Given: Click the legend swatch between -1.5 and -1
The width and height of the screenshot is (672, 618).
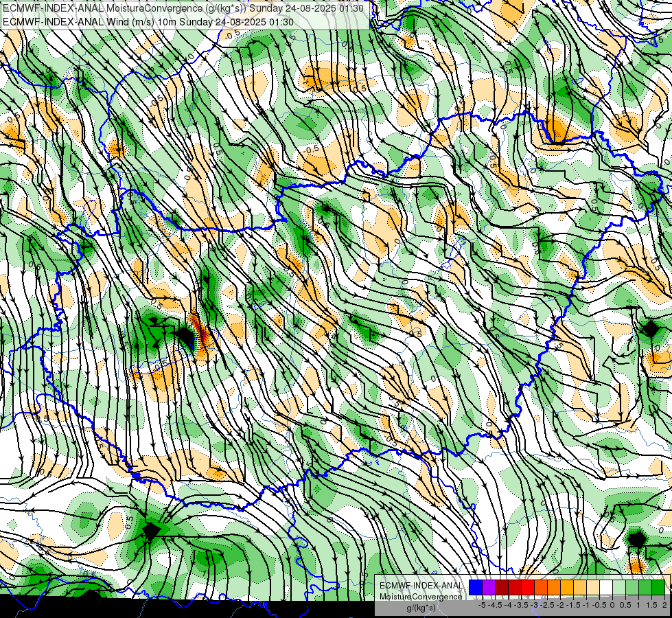Looking at the screenshot, I should tap(580, 587).
